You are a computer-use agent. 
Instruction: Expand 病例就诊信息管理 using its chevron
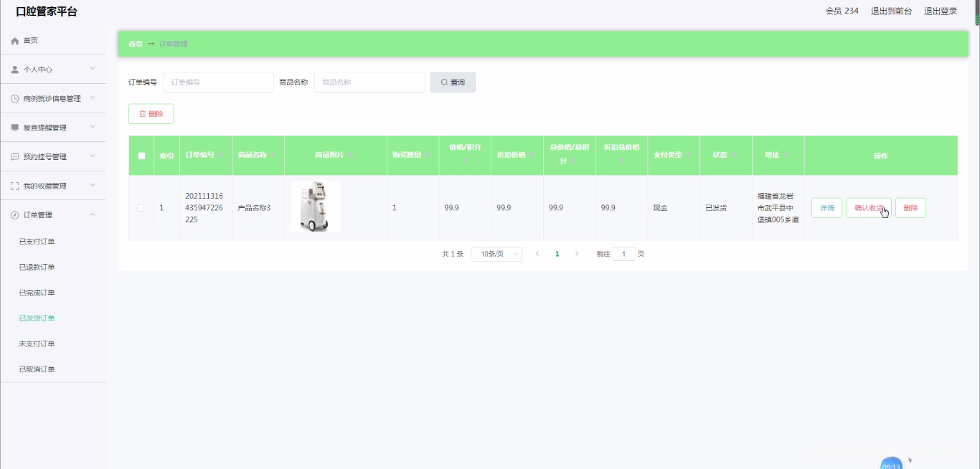coord(93,98)
